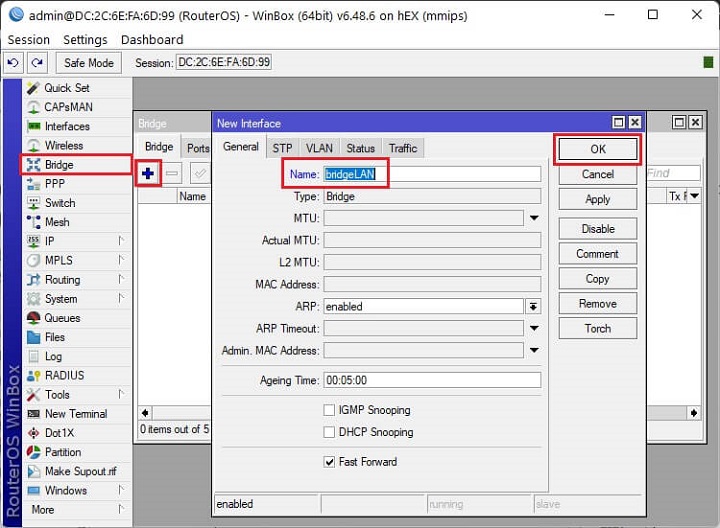
Task: Open the Bridge table column dropdown arrow
Action: pyautogui.click(x=694, y=196)
